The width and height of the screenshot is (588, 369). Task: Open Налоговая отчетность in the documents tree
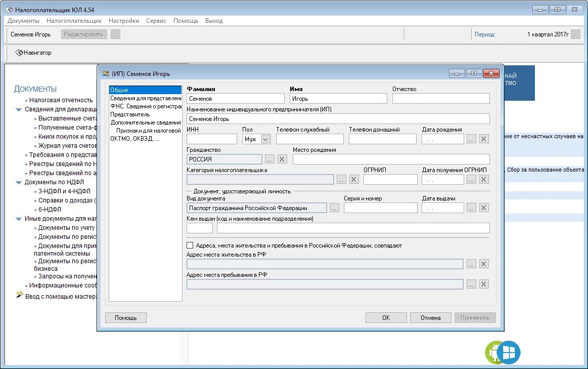(x=61, y=100)
